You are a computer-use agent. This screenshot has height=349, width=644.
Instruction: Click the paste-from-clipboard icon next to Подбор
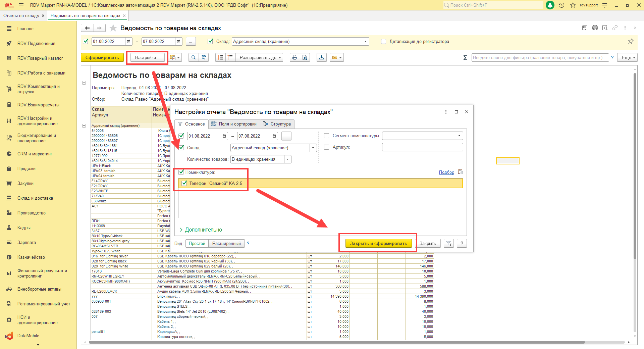(461, 172)
